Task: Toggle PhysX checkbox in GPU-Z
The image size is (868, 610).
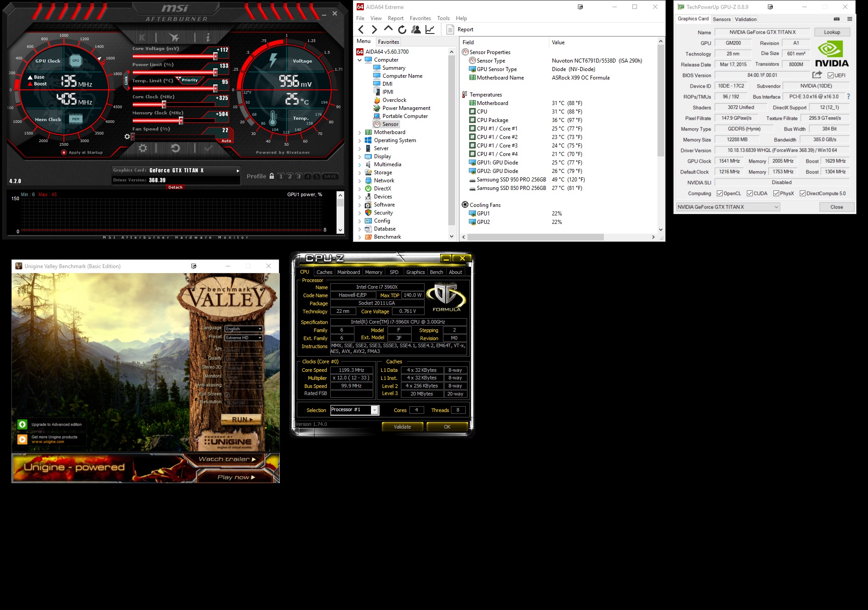Action: (776, 194)
